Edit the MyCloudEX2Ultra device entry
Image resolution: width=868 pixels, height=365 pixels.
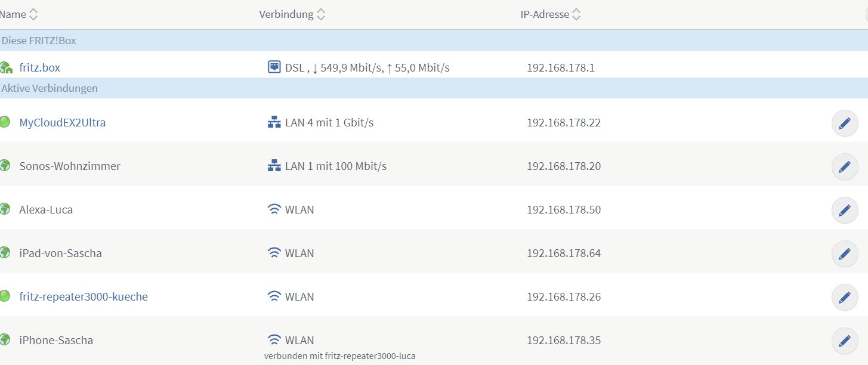pos(844,123)
